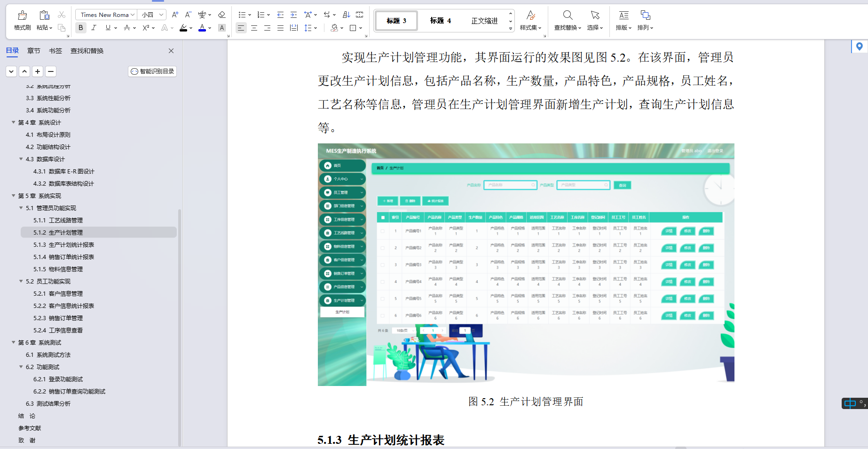Select the 标题 4 style preview

pyautogui.click(x=441, y=21)
